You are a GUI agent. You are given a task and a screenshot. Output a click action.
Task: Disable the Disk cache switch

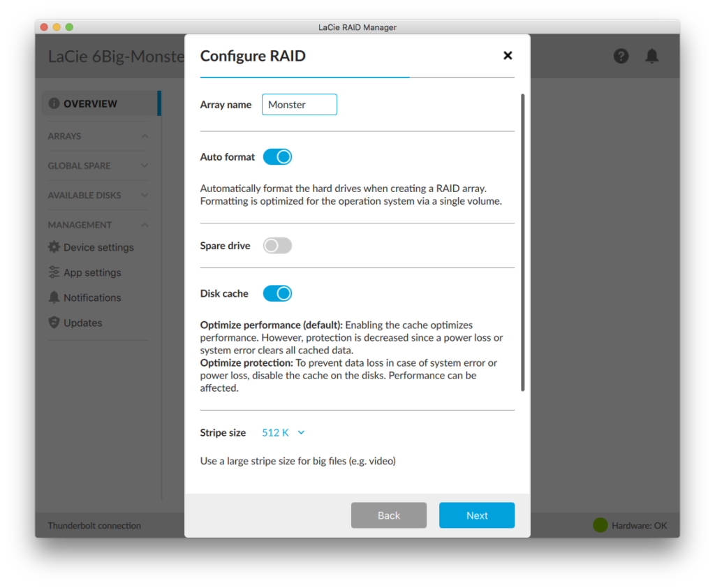277,293
